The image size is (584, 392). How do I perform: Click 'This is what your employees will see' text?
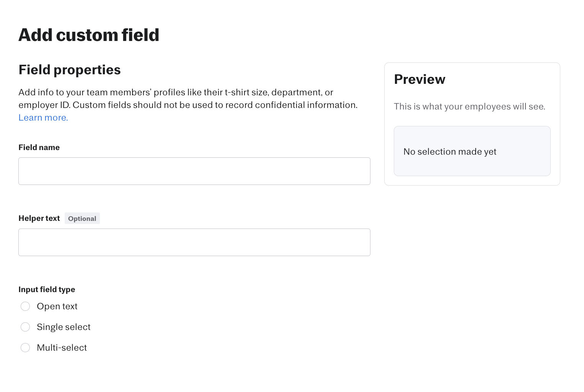469,106
